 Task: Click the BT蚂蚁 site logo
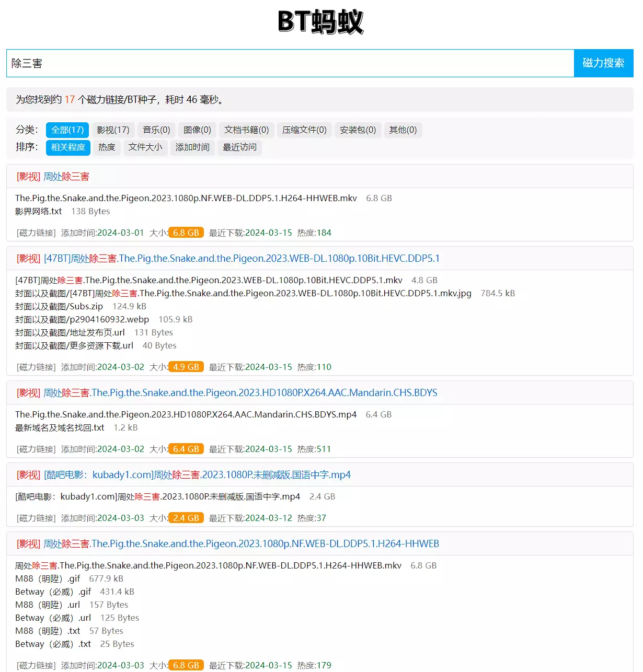click(320, 22)
